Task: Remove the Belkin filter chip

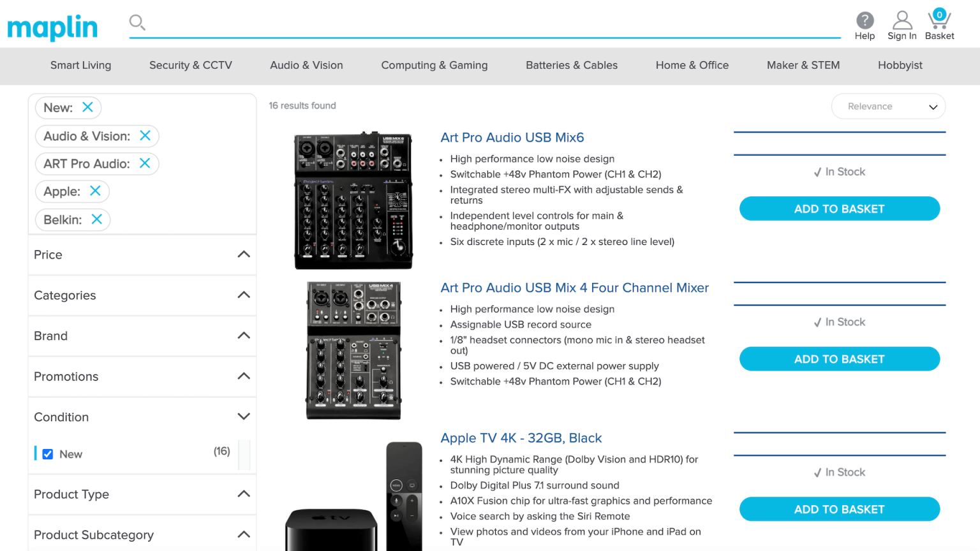Action: [96, 219]
